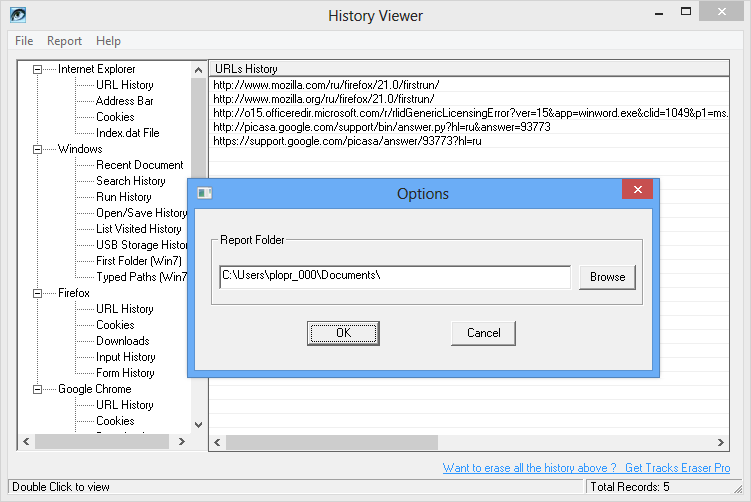
Task: Select the officeredir.microsoft.com URL row
Action: 469,113
